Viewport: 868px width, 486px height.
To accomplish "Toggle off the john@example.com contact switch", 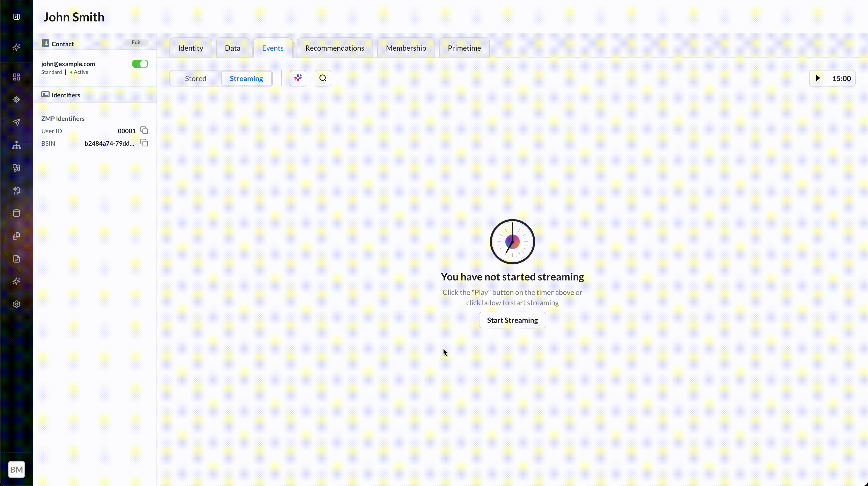I will tap(139, 64).
